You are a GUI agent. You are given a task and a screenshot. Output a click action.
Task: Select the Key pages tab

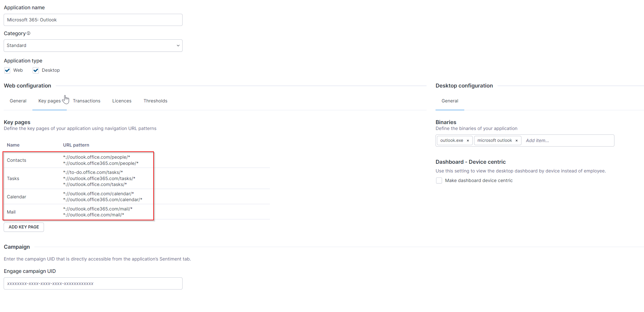click(x=50, y=101)
